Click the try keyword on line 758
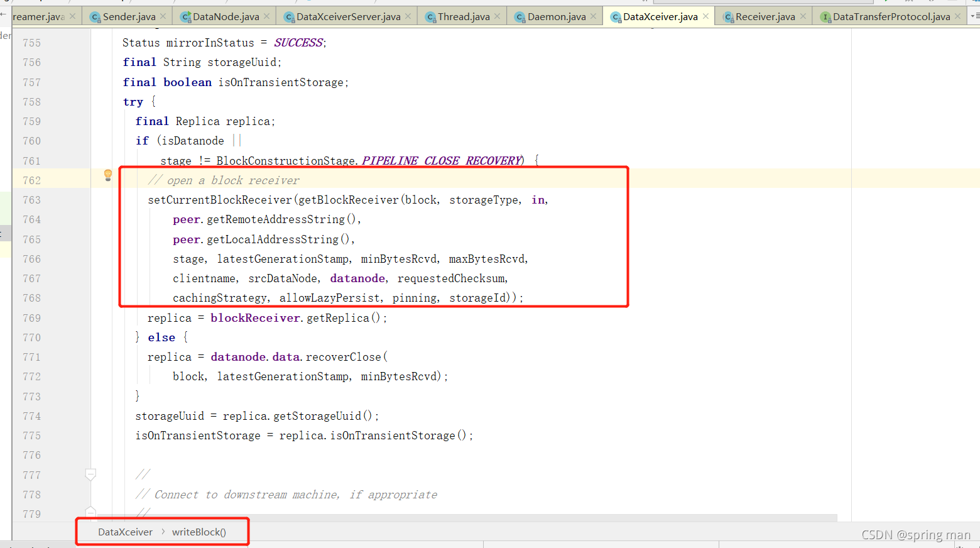The image size is (980, 548). point(133,102)
